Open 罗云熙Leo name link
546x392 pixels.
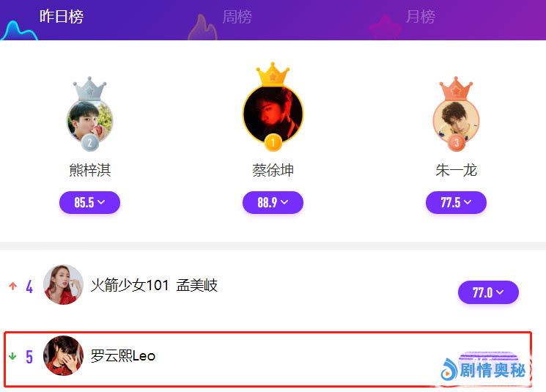click(x=123, y=356)
